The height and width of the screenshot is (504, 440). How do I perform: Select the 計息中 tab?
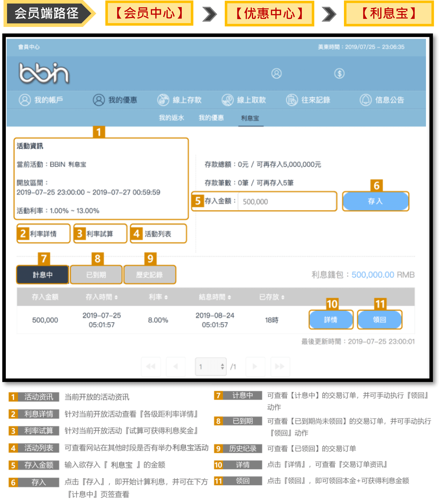coord(42,275)
